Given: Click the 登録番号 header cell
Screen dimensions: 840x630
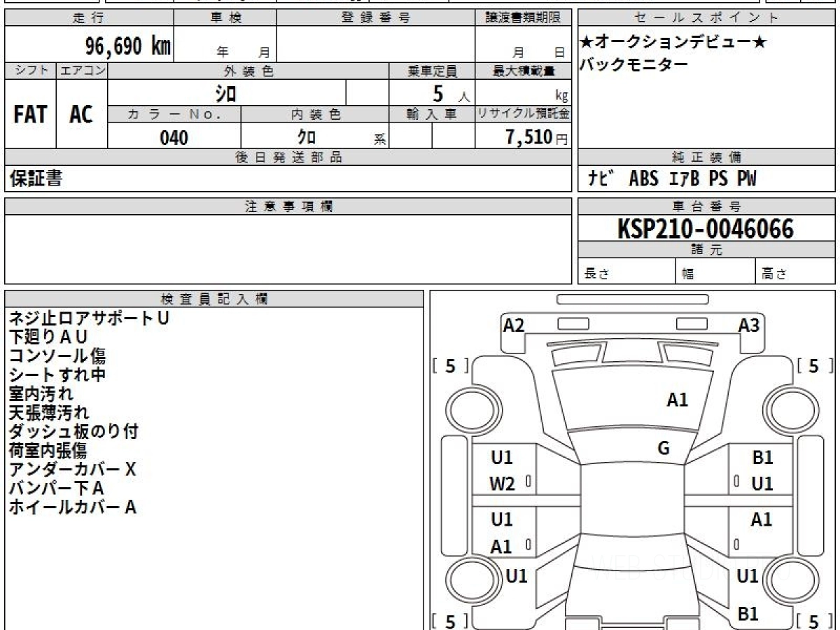Looking at the screenshot, I should click(x=376, y=18).
